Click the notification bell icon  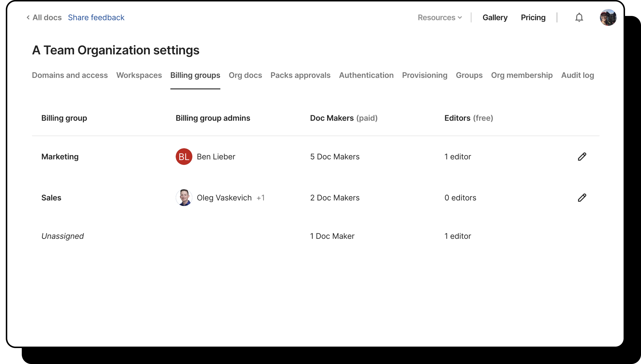(579, 17)
